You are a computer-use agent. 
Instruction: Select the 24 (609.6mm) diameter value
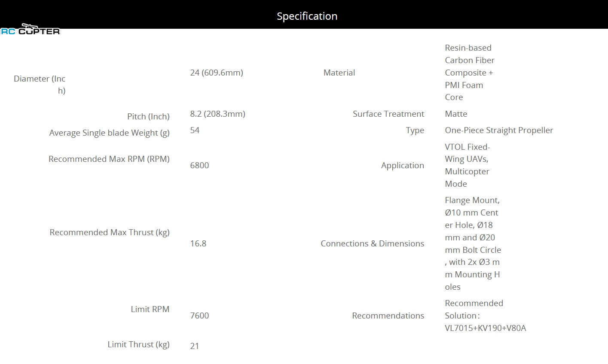coord(217,73)
